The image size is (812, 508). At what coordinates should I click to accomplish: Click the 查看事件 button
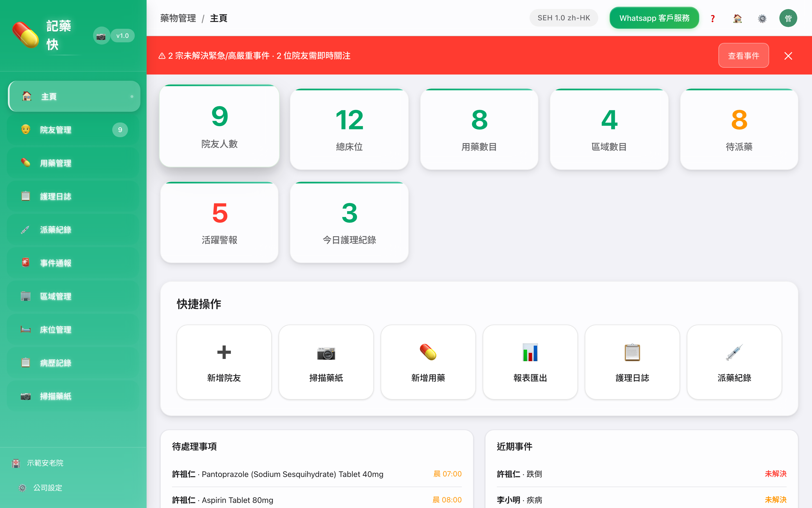(743, 55)
